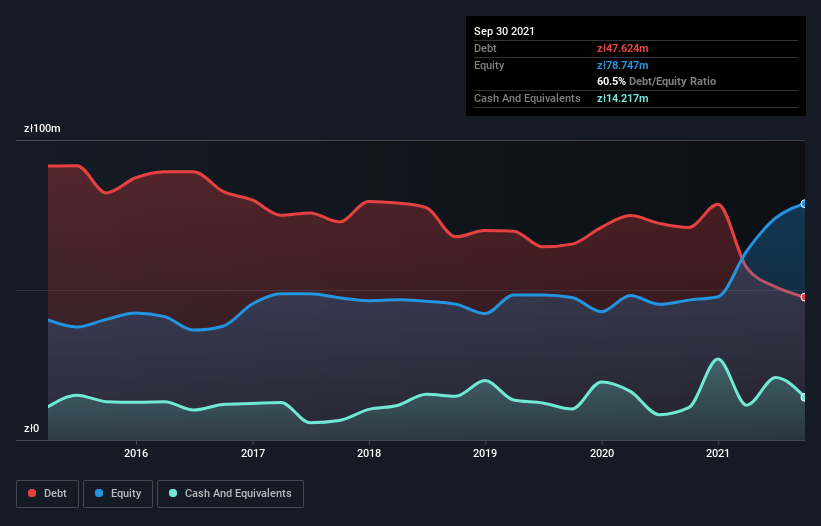Viewport: 821px width, 526px height.
Task: Select the 2019 x-axis label
Action: (x=485, y=453)
